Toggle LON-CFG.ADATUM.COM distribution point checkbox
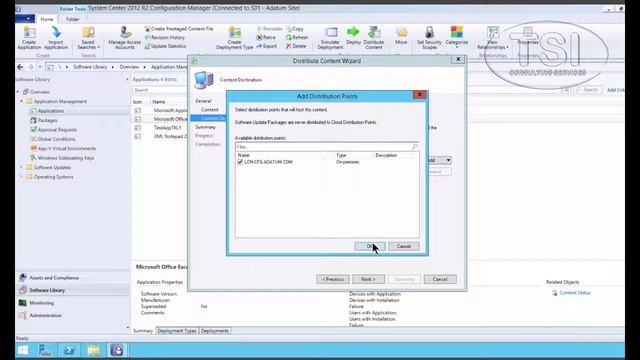Viewport: 640px width, 360px height. 240,162
